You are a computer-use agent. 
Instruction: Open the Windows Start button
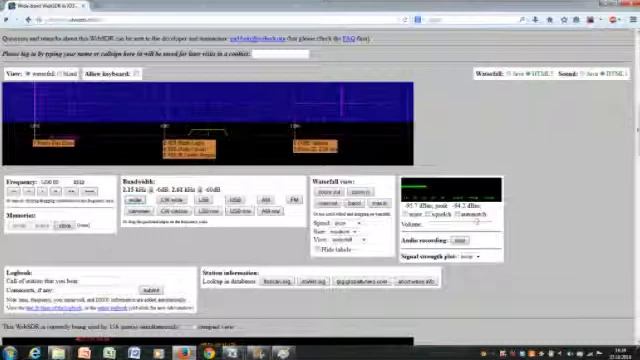click(10, 353)
